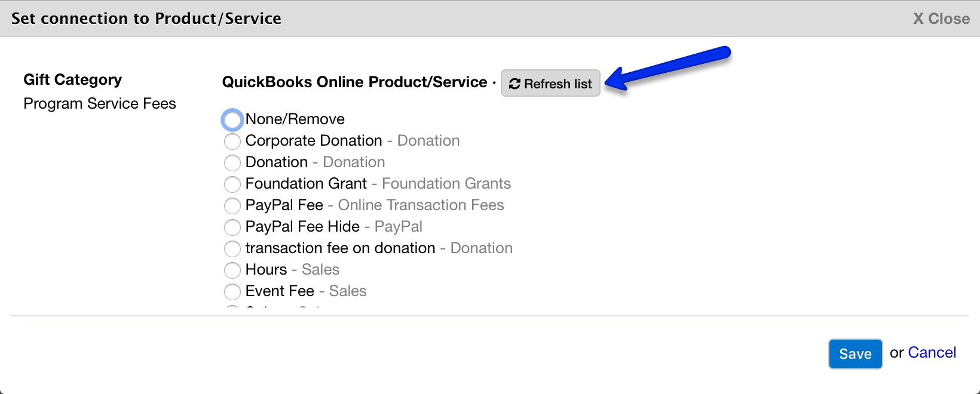Click the QuickBooks Online Product/Service heading
The height and width of the screenshot is (394, 980).
354,82
